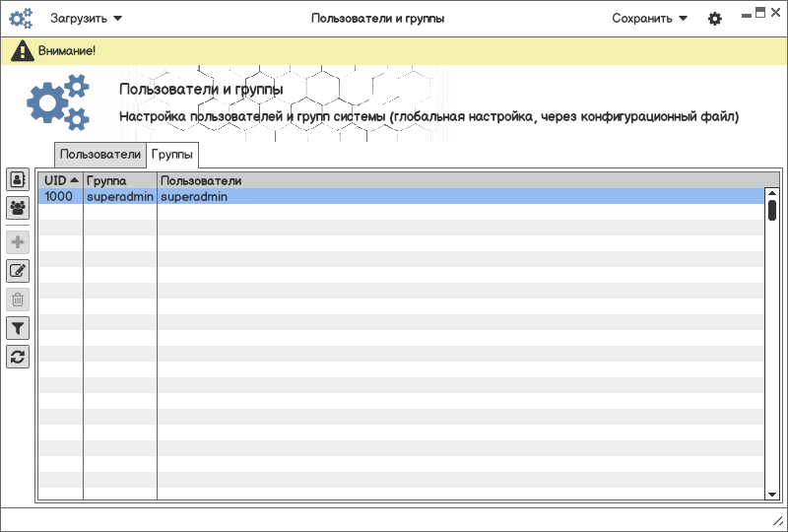Expand the Загрузить dropdown
This screenshot has width=788, height=532.
[87, 19]
